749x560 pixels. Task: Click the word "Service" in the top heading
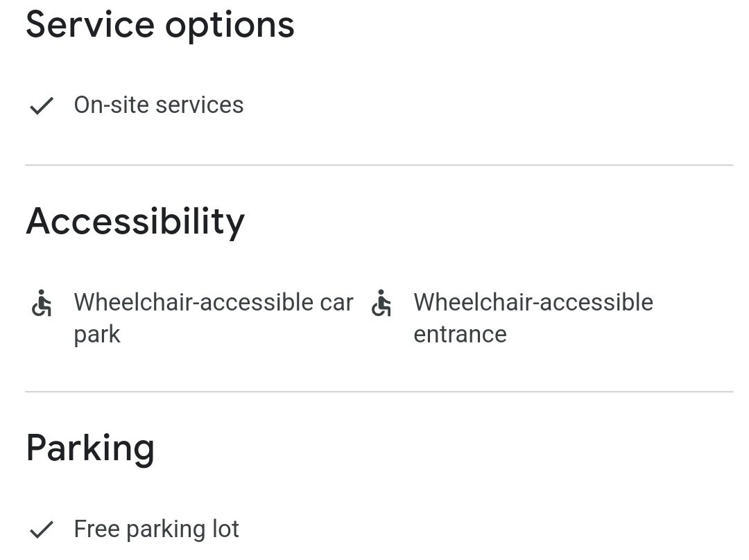click(x=90, y=25)
